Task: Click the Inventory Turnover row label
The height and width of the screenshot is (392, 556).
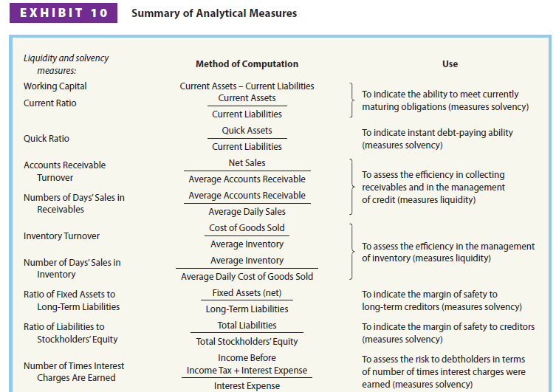Action: point(61,236)
